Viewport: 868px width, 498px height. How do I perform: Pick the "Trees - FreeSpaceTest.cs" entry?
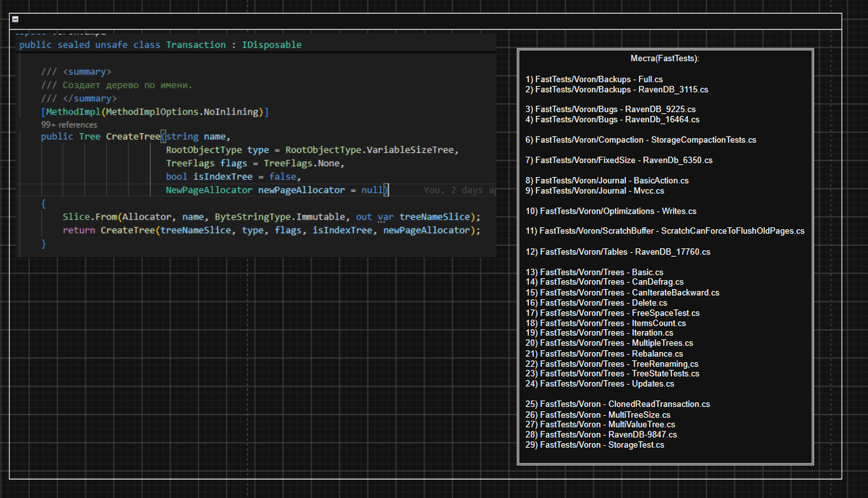pyautogui.click(x=612, y=313)
